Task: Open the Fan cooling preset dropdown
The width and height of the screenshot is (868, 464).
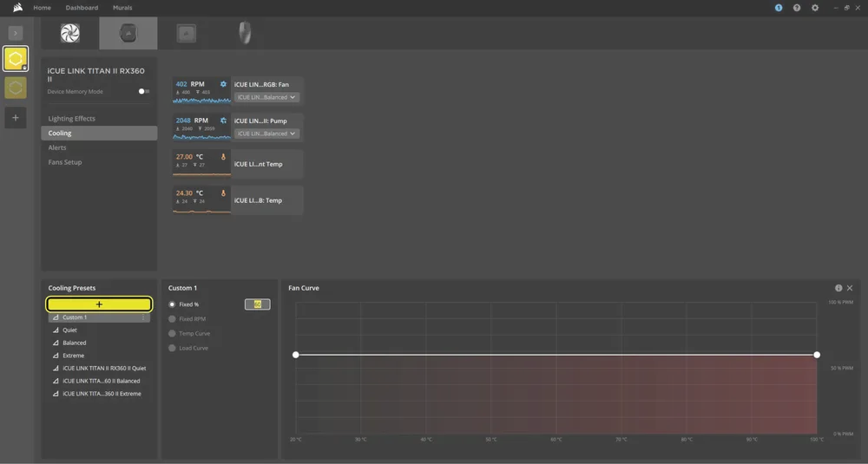Action: point(266,97)
